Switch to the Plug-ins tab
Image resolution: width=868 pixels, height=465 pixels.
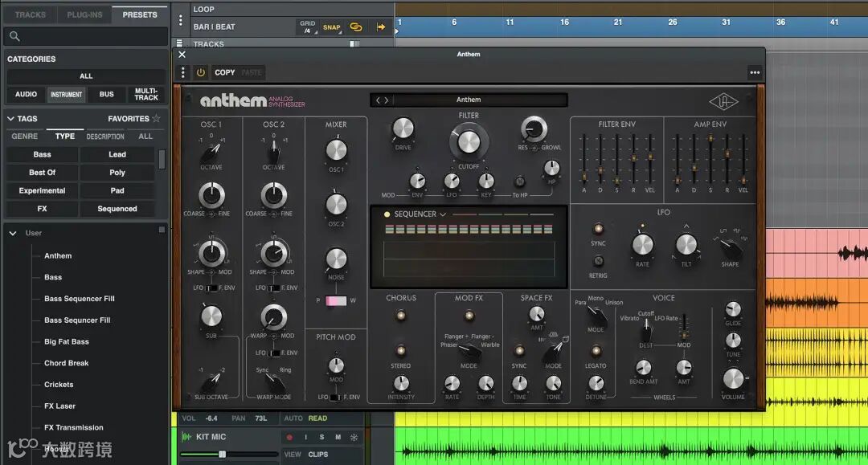coord(84,15)
